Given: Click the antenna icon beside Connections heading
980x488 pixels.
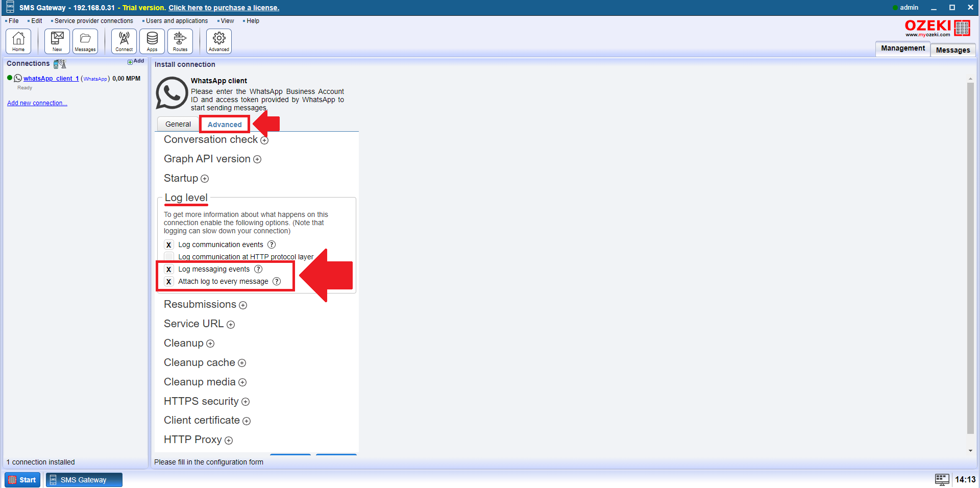Looking at the screenshot, I should click(x=60, y=64).
